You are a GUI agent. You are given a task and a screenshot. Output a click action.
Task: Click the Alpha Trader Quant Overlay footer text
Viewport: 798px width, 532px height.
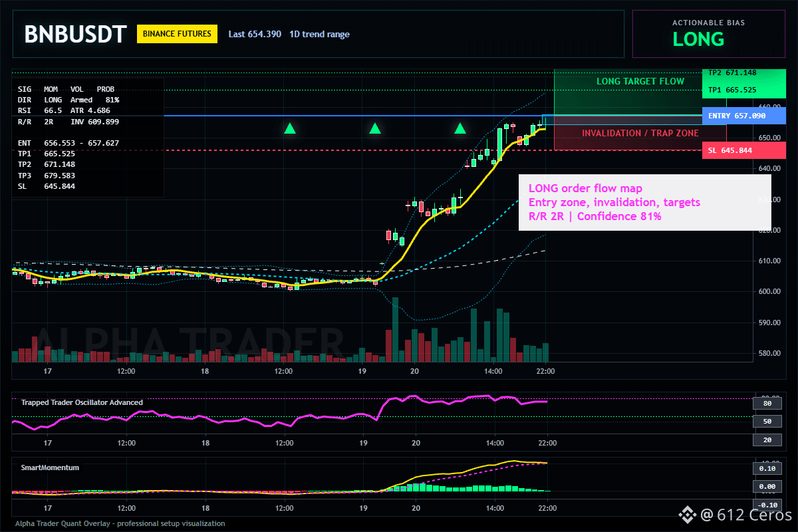120,523
